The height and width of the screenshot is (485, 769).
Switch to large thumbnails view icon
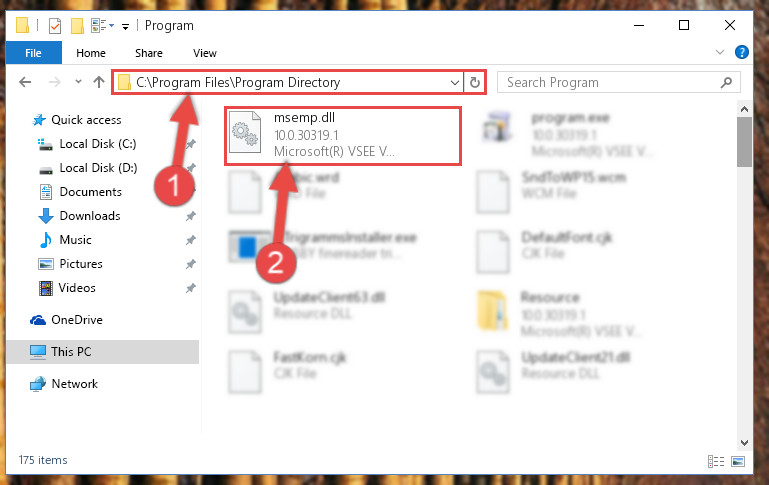(x=738, y=461)
